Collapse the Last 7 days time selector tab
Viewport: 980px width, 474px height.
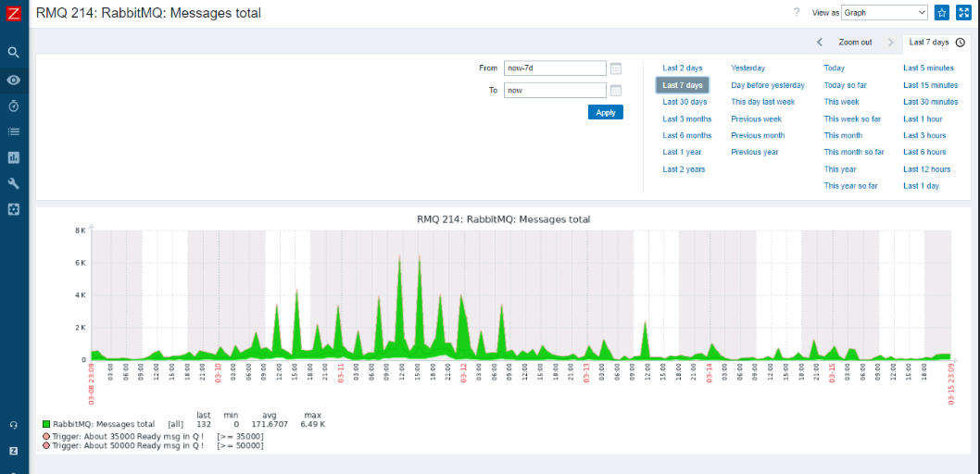(x=936, y=42)
